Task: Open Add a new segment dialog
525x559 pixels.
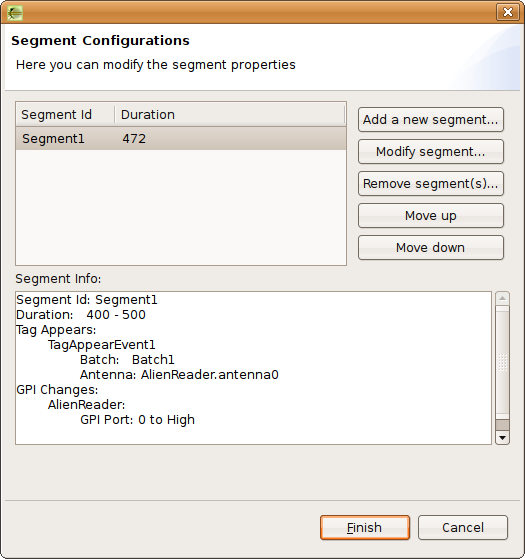Action: [x=431, y=119]
